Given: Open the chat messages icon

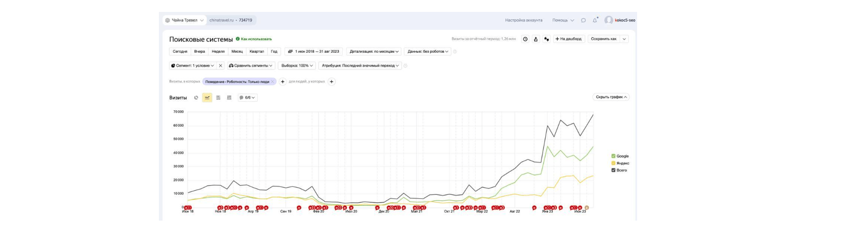Looking at the screenshot, I should point(583,20).
